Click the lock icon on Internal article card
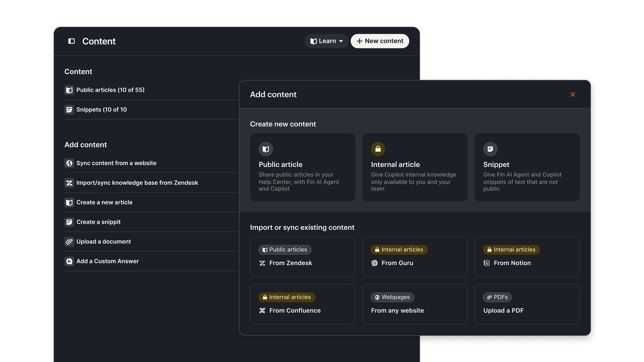Viewport: 644px width, 362px height. tap(378, 149)
